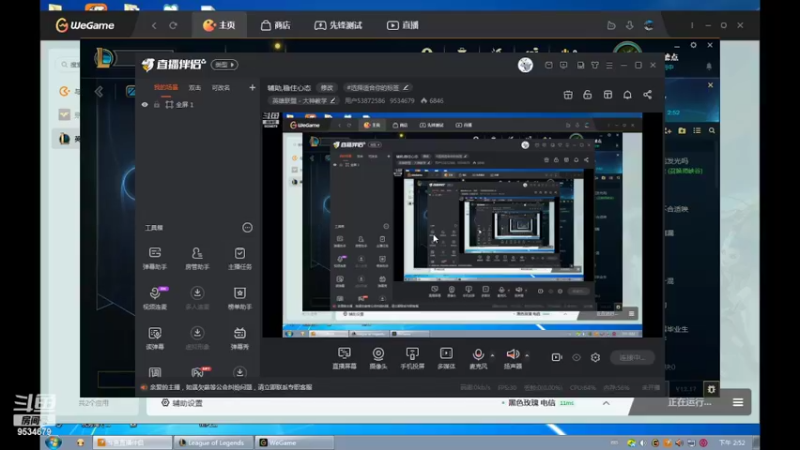Viewport: 800px width, 450px height.
Task: Open the 榜单助手 tool
Action: coord(239,298)
